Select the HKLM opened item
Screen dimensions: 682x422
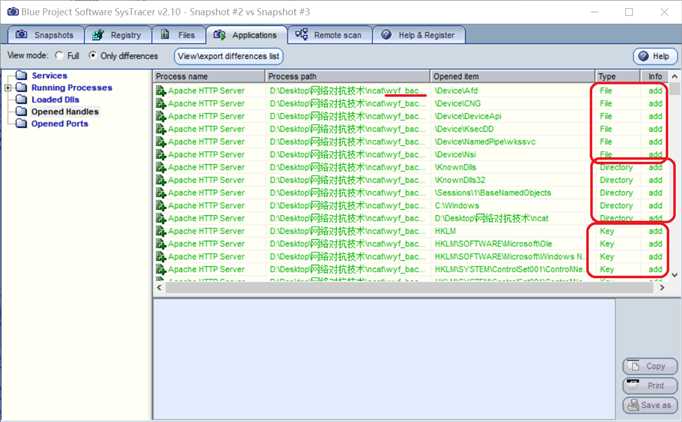[445, 231]
